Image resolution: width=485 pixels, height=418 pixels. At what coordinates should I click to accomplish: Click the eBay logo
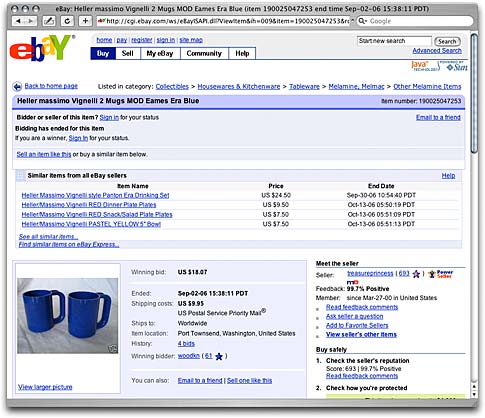[42, 48]
